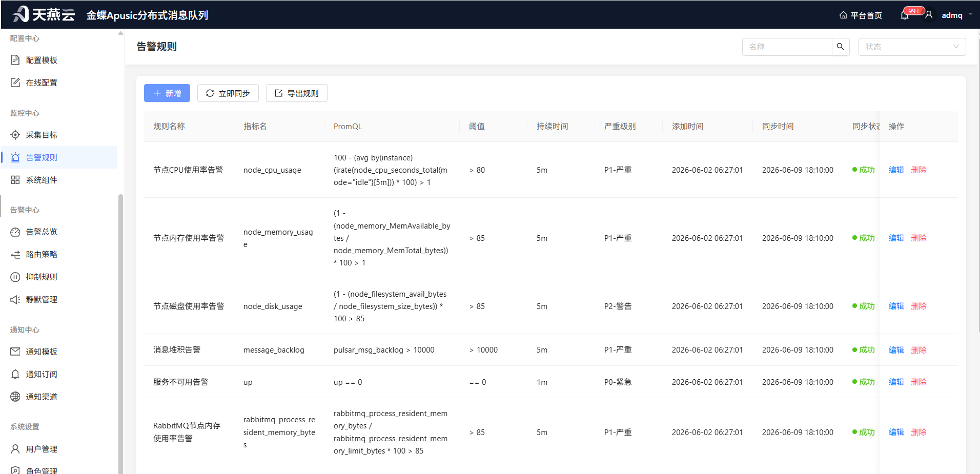The width and height of the screenshot is (980, 474).
Task: Click the 路由策略 sidebar icon
Action: [15, 254]
